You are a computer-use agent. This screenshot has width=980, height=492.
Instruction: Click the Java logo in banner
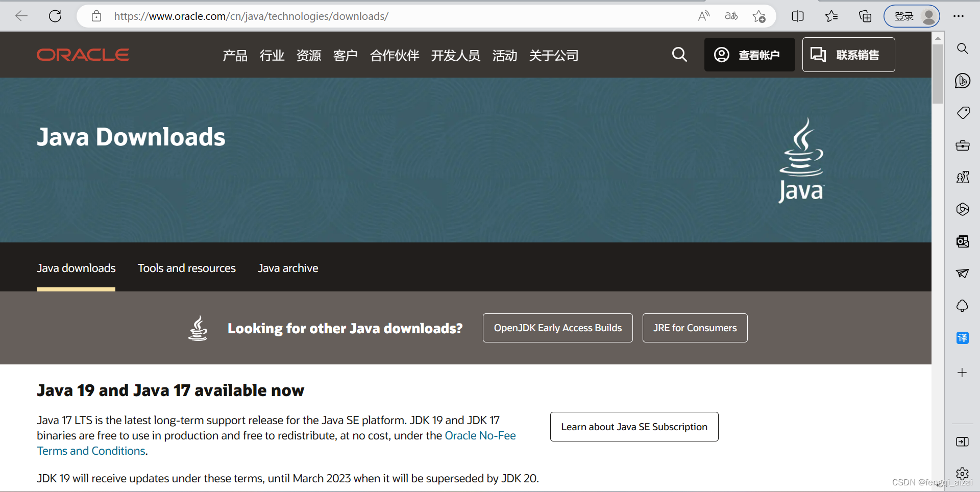[x=801, y=160]
